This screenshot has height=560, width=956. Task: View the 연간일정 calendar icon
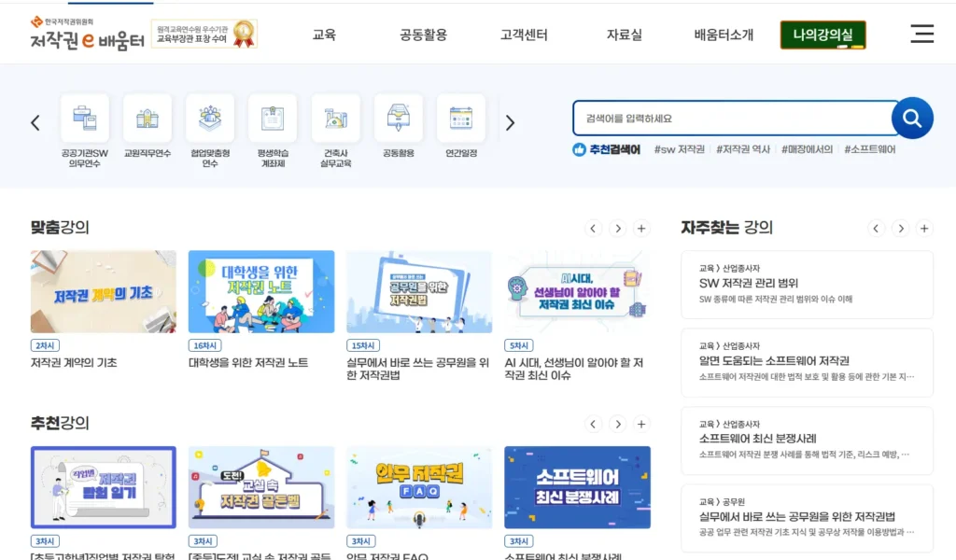pyautogui.click(x=460, y=117)
